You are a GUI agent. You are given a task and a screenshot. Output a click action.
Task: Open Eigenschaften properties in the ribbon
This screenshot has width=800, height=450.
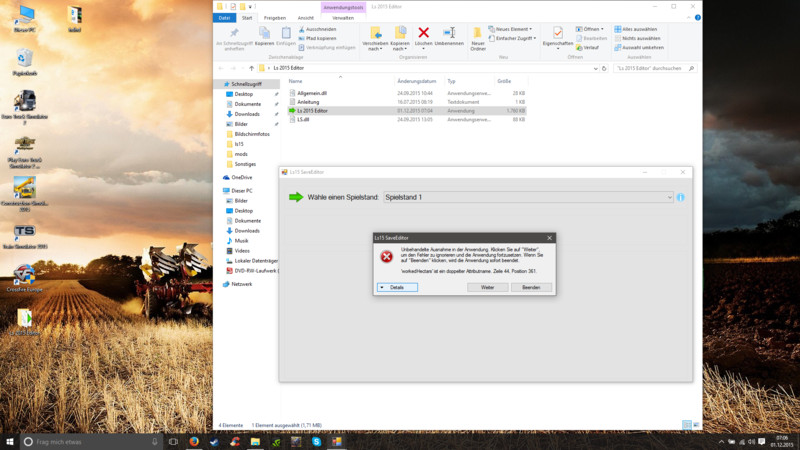click(x=557, y=34)
